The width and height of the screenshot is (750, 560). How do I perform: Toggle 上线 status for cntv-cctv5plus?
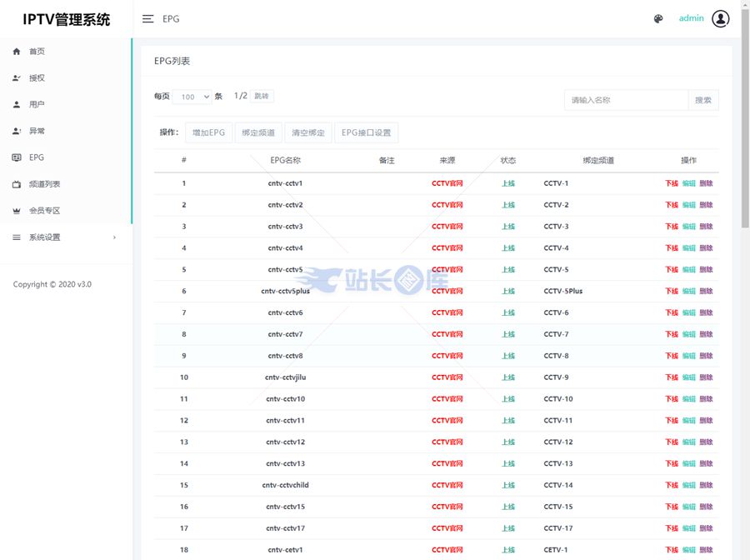508,292
